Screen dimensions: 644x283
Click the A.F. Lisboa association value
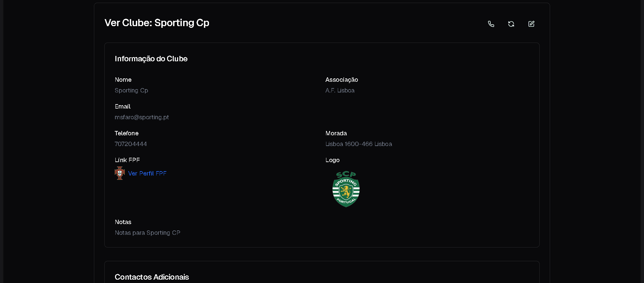340,90
